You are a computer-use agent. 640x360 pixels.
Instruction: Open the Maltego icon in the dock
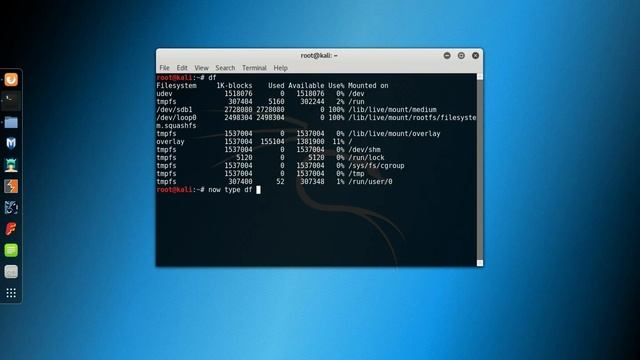(x=11, y=207)
